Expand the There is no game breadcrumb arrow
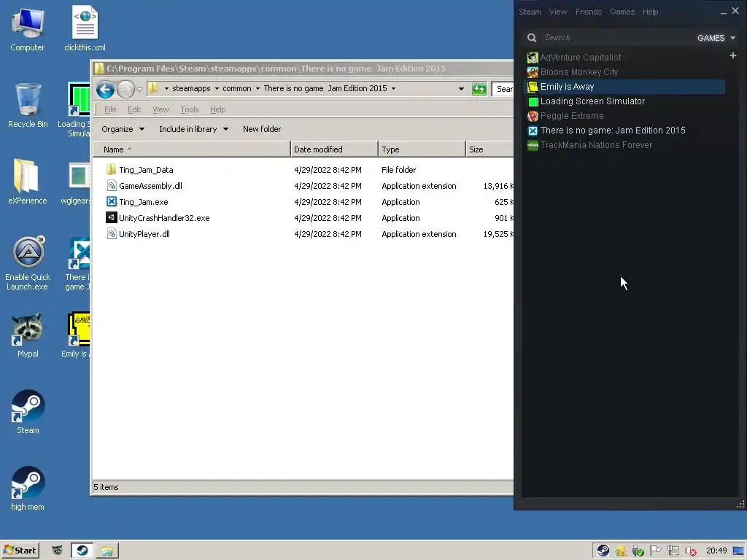Screen dimensions: 747x560 393,88
